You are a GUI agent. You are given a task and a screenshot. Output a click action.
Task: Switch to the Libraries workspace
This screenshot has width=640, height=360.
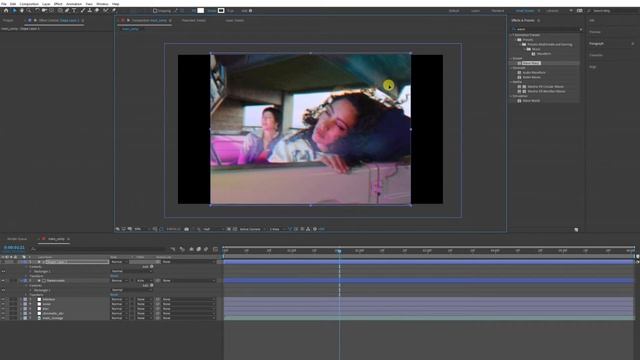coord(552,11)
